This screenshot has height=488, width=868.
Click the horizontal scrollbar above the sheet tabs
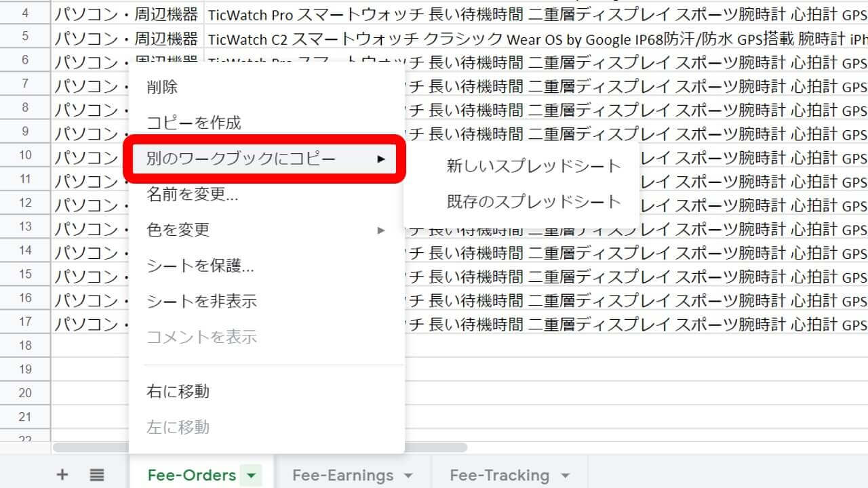click(x=434, y=447)
